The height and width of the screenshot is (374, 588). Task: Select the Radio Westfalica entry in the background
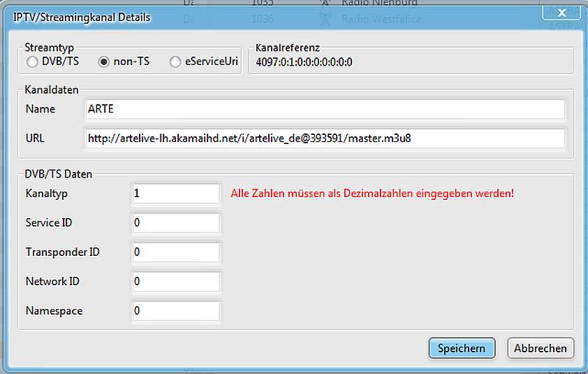click(381, 20)
